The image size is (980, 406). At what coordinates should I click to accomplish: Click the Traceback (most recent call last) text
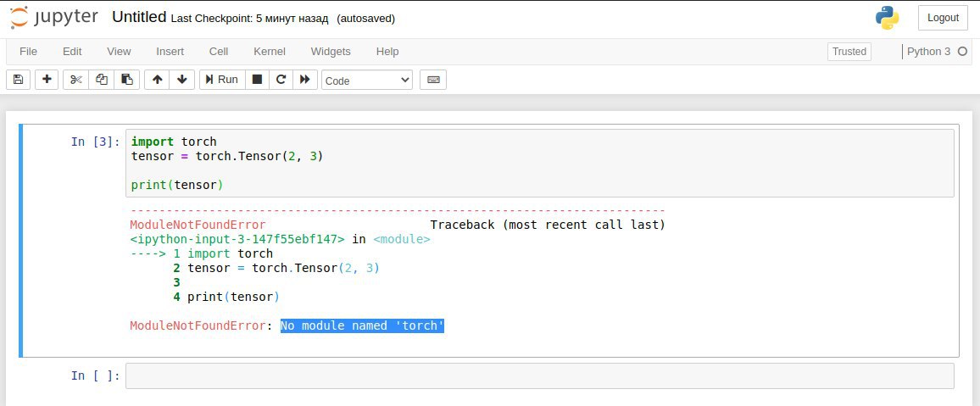548,225
